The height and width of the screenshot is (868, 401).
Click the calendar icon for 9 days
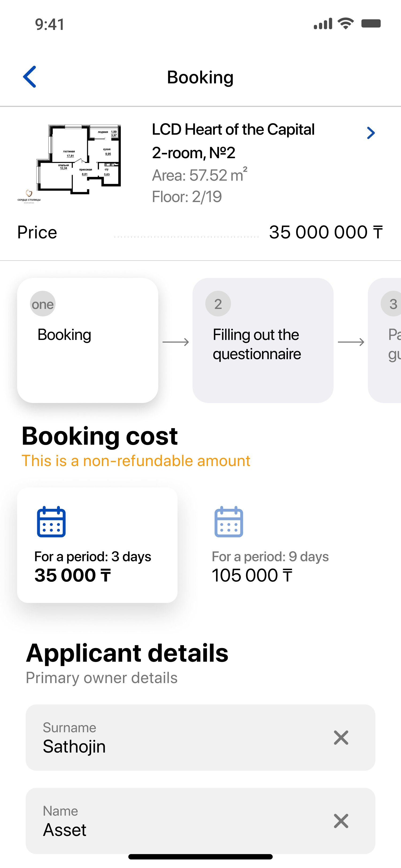229,522
